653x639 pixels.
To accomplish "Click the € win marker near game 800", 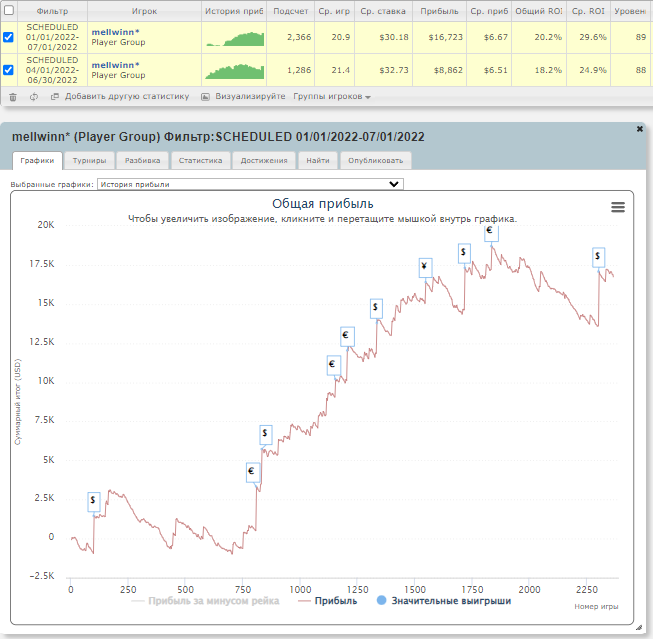I will pyautogui.click(x=252, y=473).
